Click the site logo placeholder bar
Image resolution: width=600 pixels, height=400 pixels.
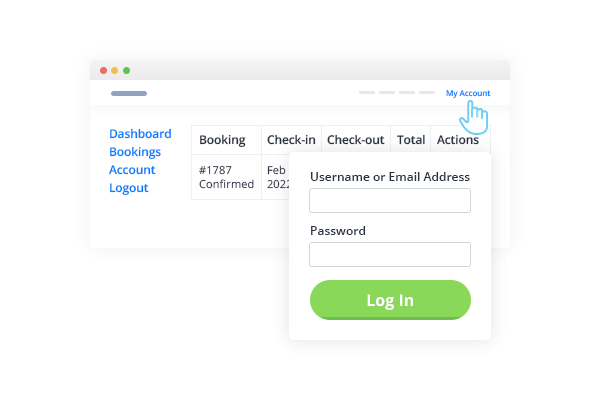pyautogui.click(x=129, y=93)
